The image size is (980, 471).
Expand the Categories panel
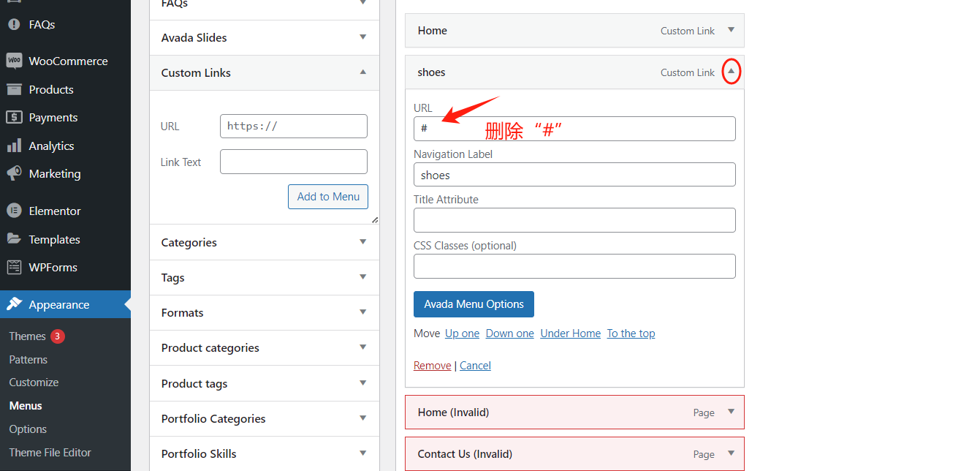tap(362, 242)
